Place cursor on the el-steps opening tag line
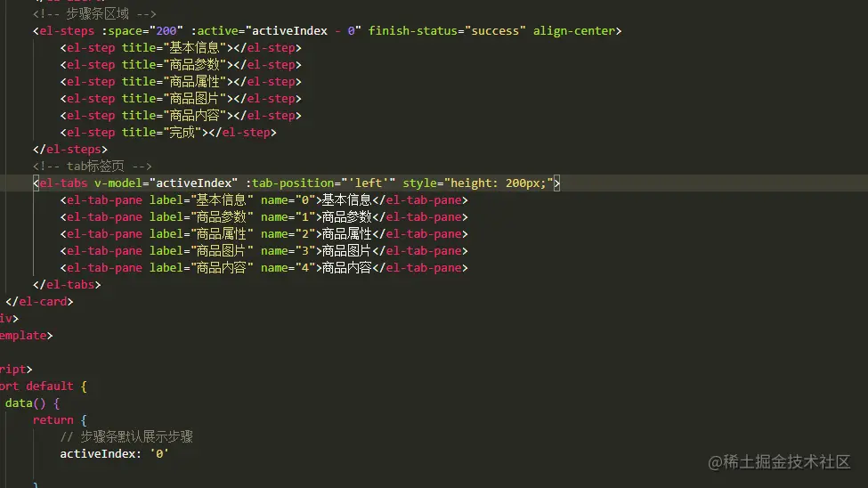 (327, 31)
